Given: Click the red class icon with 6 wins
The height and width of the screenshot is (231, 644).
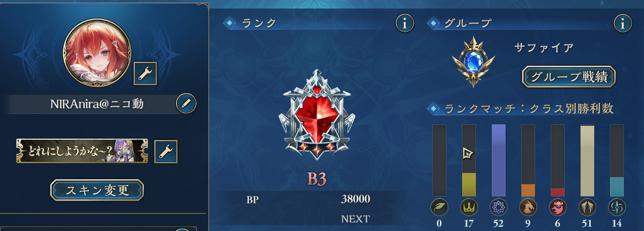Looking at the screenshot, I should point(558,207).
